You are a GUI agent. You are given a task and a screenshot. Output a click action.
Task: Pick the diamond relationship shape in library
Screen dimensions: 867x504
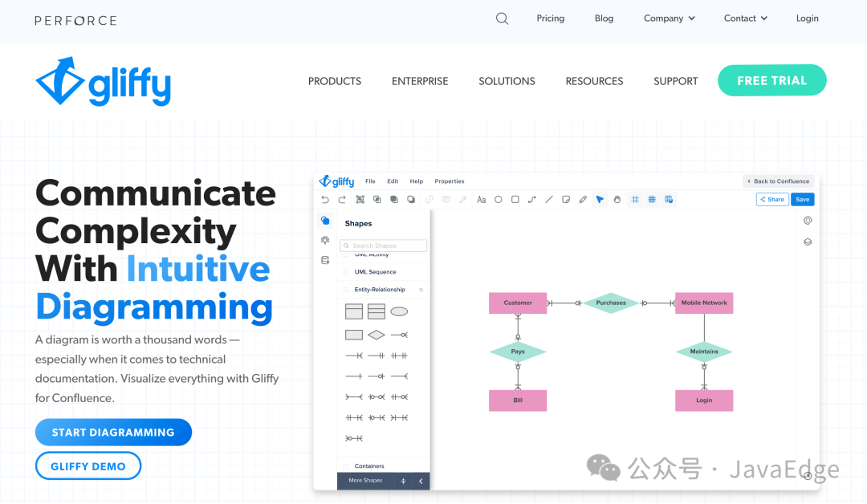pyautogui.click(x=377, y=335)
